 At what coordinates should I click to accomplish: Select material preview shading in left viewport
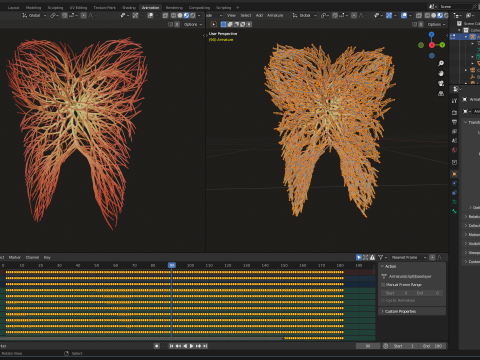click(186, 15)
